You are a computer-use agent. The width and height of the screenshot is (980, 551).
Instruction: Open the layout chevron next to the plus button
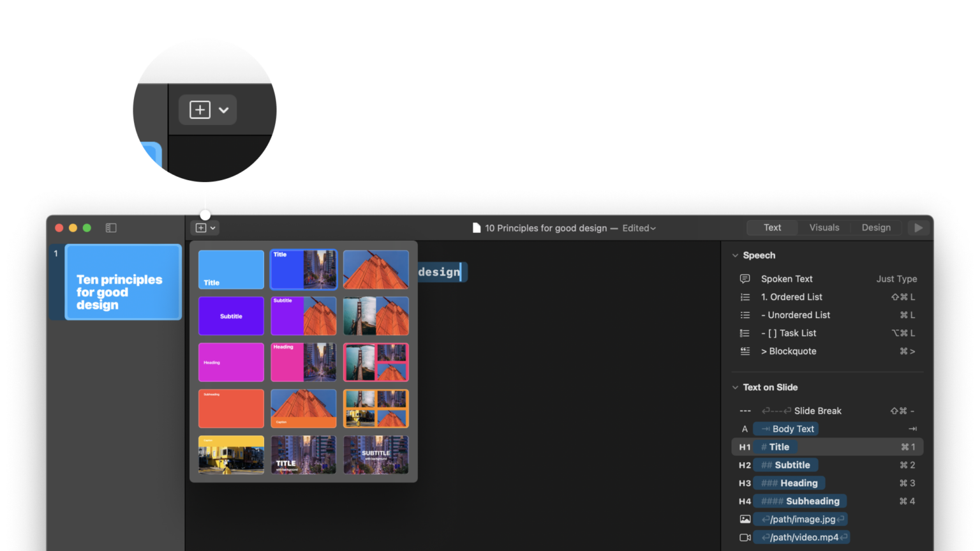click(212, 227)
